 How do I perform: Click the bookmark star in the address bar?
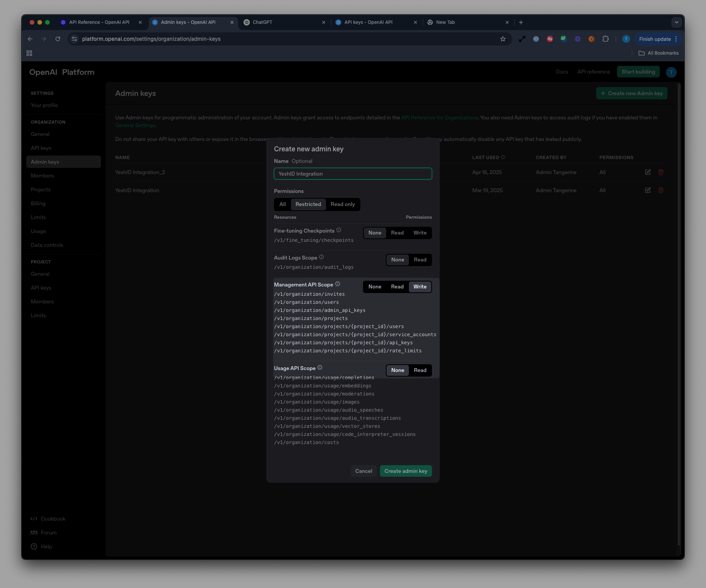(x=503, y=39)
